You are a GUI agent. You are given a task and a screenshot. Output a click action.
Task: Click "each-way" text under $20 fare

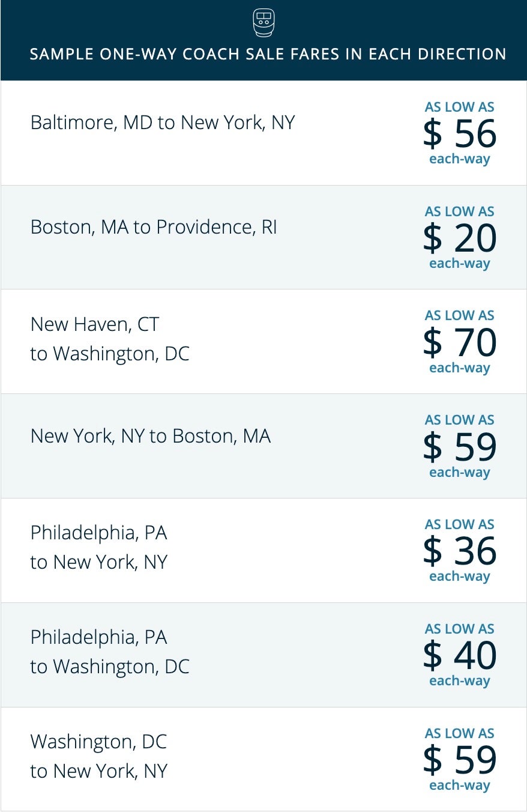[x=460, y=264]
